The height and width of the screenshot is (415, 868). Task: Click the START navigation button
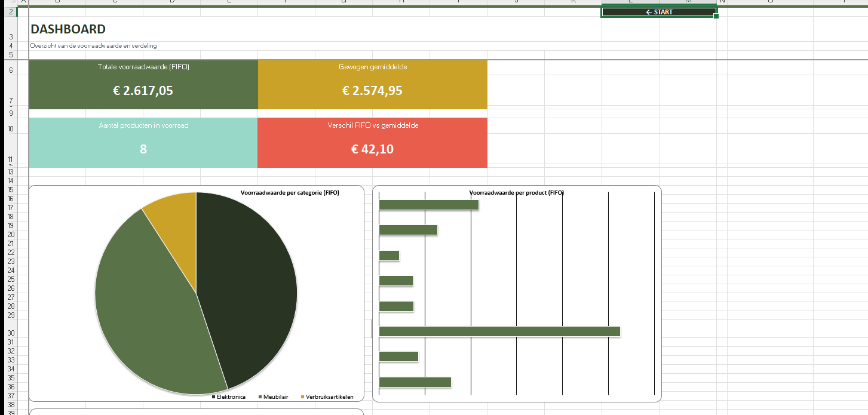tap(658, 12)
